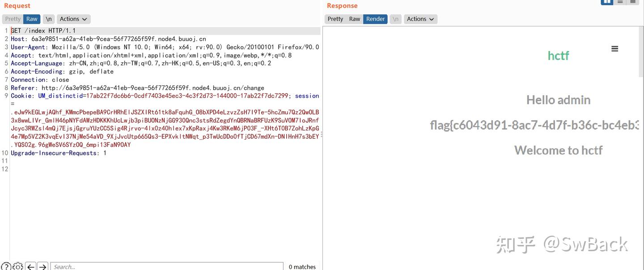Switch request view to Raw
The width and height of the screenshot is (644, 270).
tap(32, 19)
